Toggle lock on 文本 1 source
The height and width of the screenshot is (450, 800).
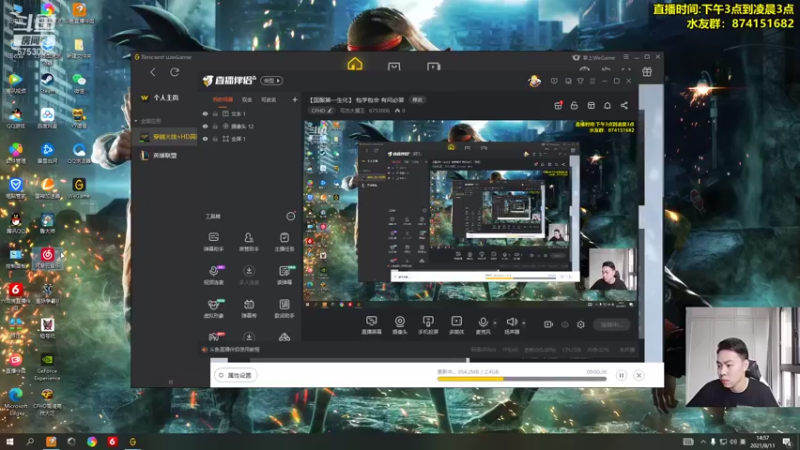click(215, 114)
